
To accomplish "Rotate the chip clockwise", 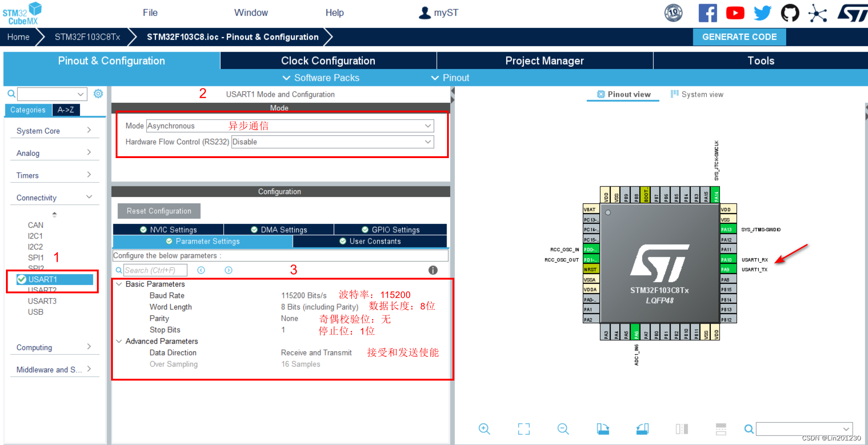I will 603,429.
